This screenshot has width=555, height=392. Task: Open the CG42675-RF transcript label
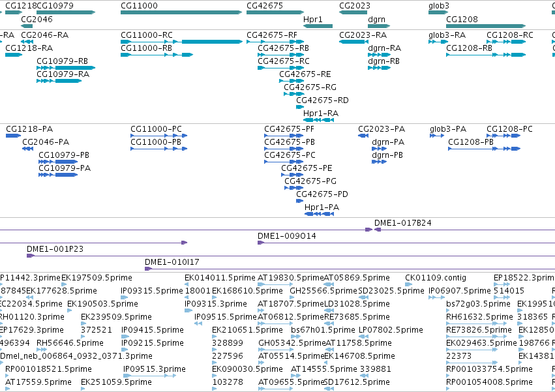click(x=272, y=35)
